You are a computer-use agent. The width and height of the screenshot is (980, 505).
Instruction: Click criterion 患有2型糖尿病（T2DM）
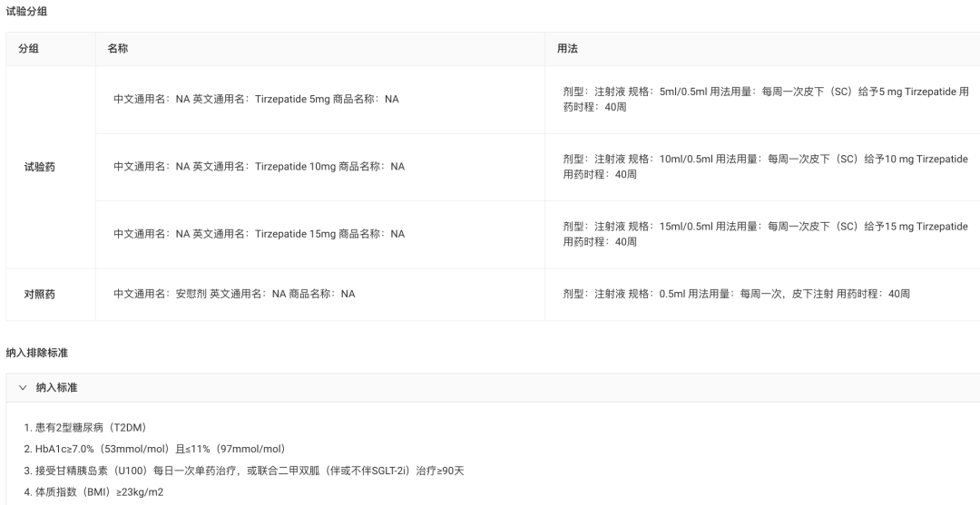pos(87,428)
